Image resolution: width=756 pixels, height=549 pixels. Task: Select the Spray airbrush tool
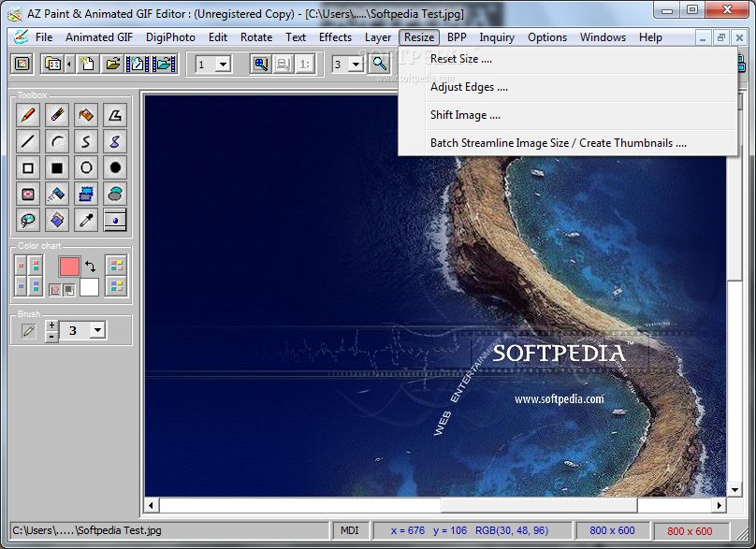pyautogui.click(x=57, y=194)
